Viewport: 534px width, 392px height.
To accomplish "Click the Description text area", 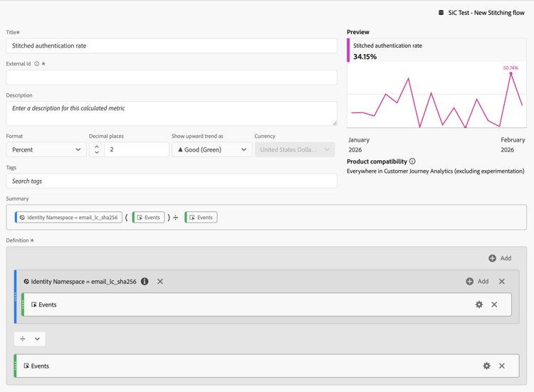I will (x=172, y=113).
